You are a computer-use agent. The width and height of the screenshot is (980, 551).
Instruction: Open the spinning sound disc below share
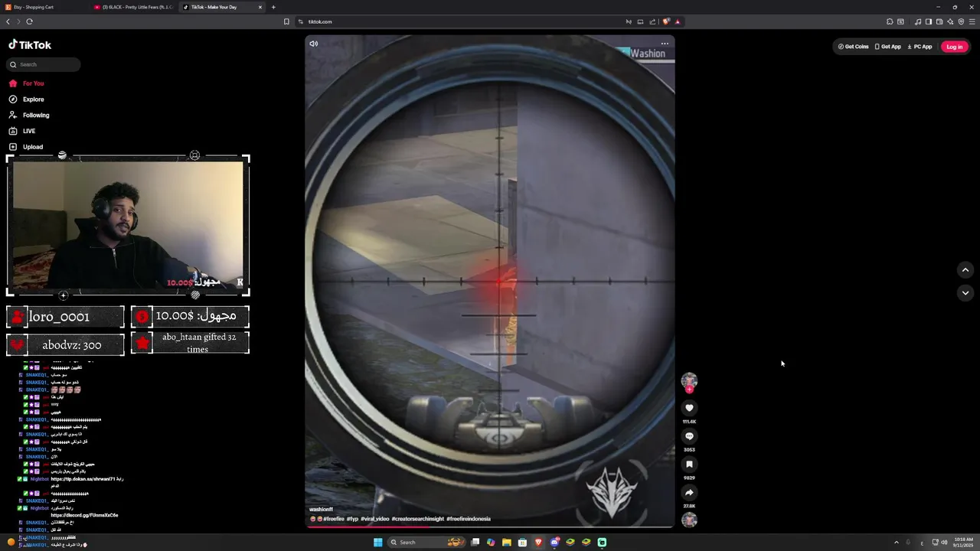tap(689, 520)
